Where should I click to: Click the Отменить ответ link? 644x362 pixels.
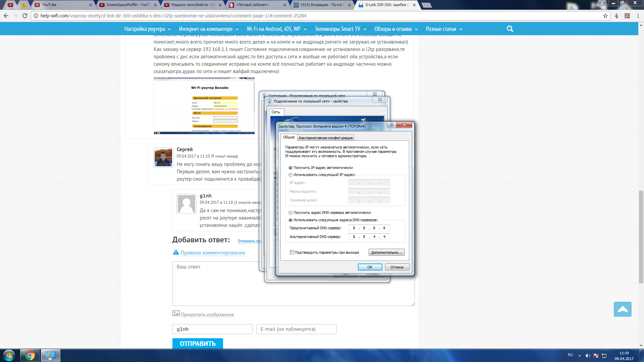[x=248, y=241]
